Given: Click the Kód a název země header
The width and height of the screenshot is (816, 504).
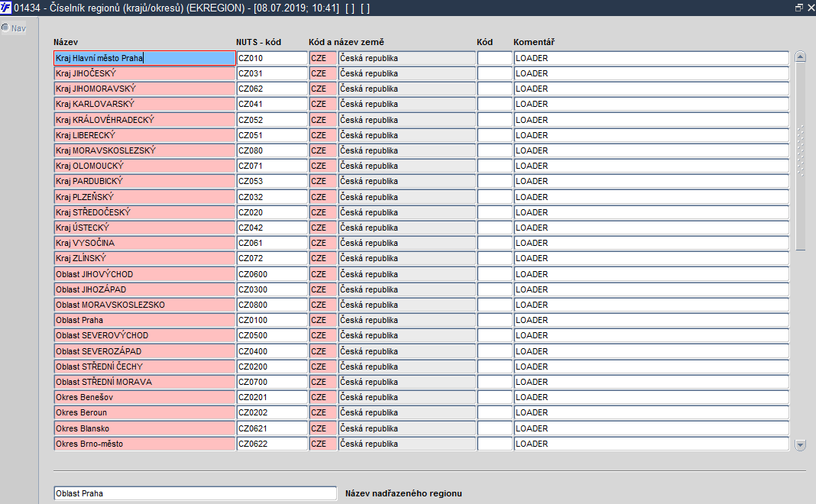Looking at the screenshot, I should coord(346,42).
